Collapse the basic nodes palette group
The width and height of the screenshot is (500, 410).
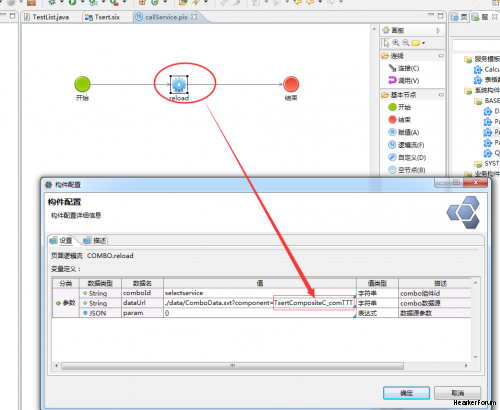(x=441, y=95)
